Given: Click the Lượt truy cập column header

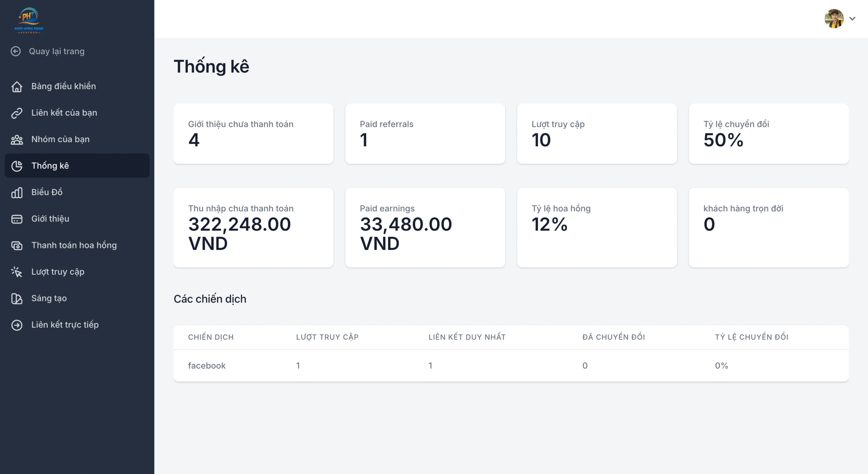Looking at the screenshot, I should pyautogui.click(x=327, y=337).
